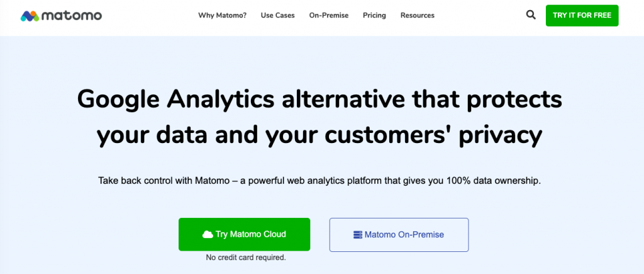The width and height of the screenshot is (644, 274).
Task: Click the colorful Matomo logo icon
Action: point(30,16)
